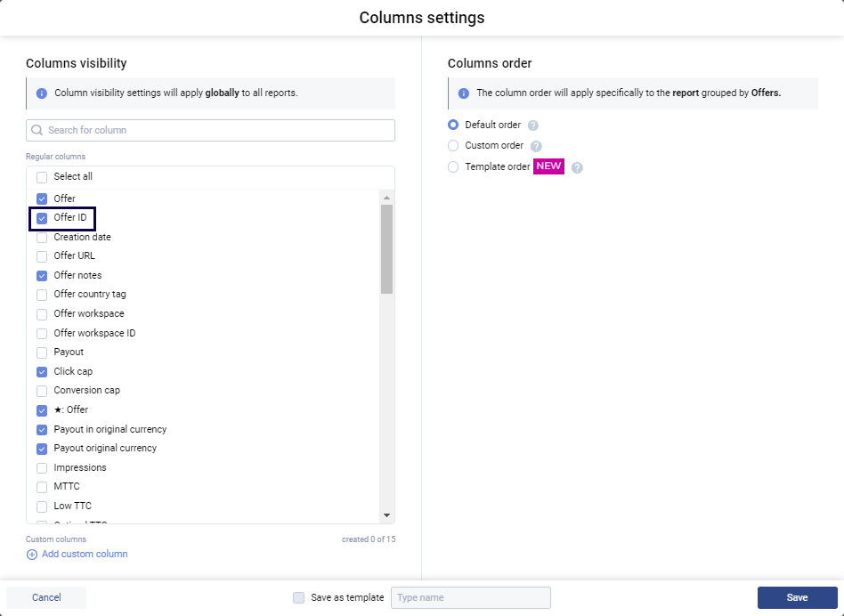Click help icon next to Default order
The width and height of the screenshot is (844, 616).
(x=533, y=126)
